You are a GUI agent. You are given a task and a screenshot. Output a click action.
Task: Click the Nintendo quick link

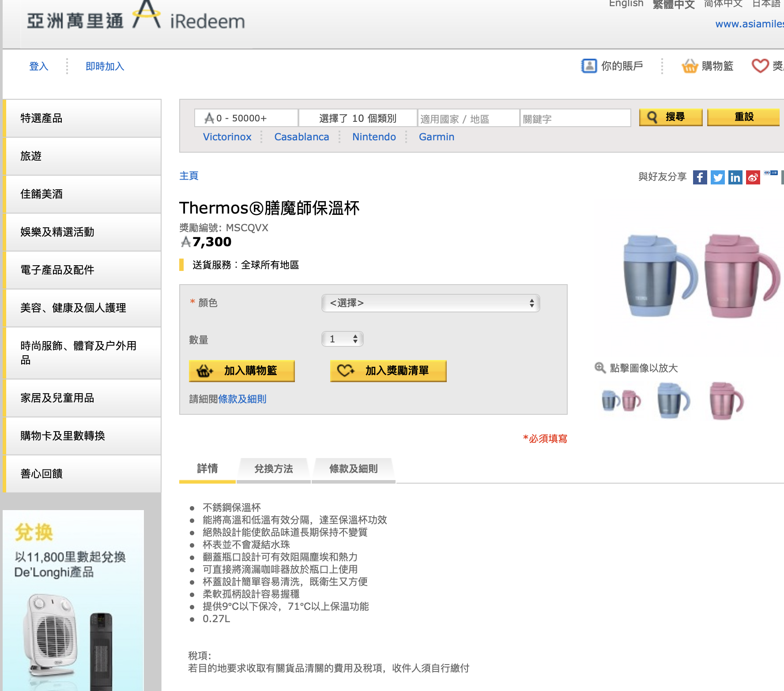[x=374, y=137]
